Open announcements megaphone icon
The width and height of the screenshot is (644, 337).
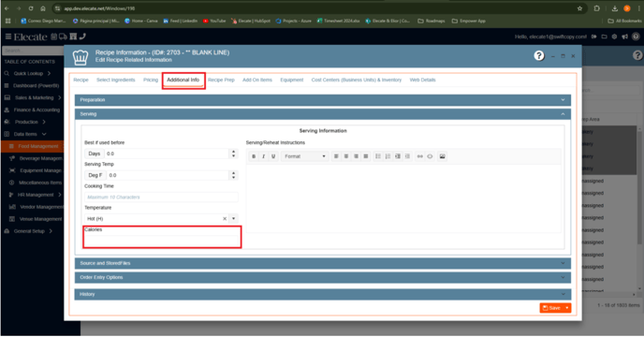point(624,37)
